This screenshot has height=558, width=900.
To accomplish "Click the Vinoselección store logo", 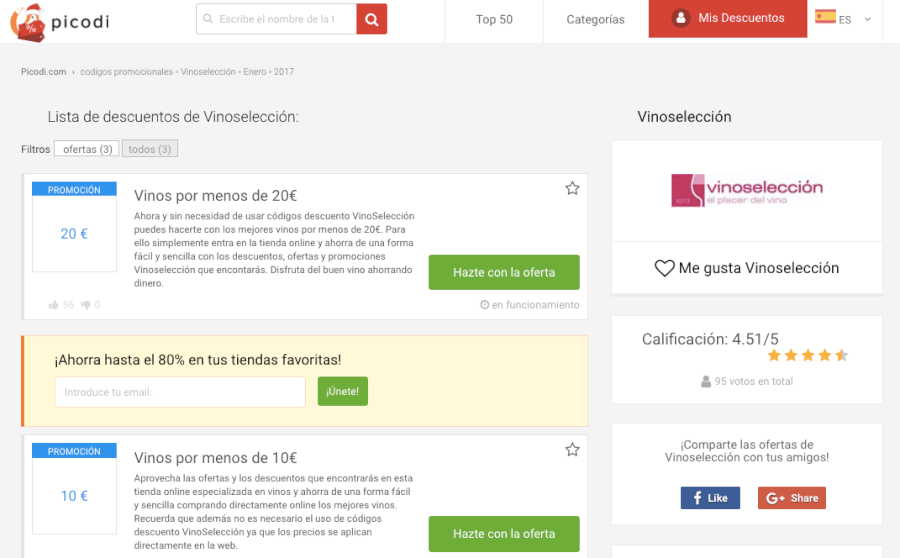I will pyautogui.click(x=747, y=191).
